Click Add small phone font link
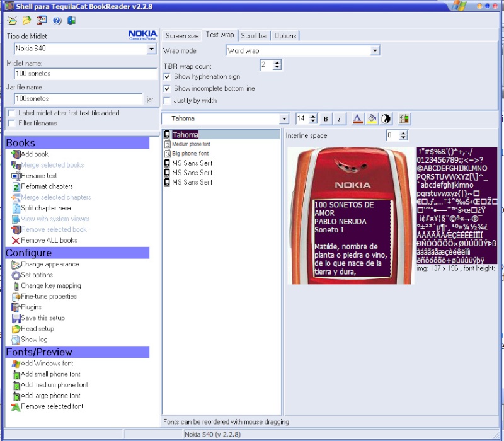Image resolution: width=504 pixels, height=441 pixels. coord(50,374)
